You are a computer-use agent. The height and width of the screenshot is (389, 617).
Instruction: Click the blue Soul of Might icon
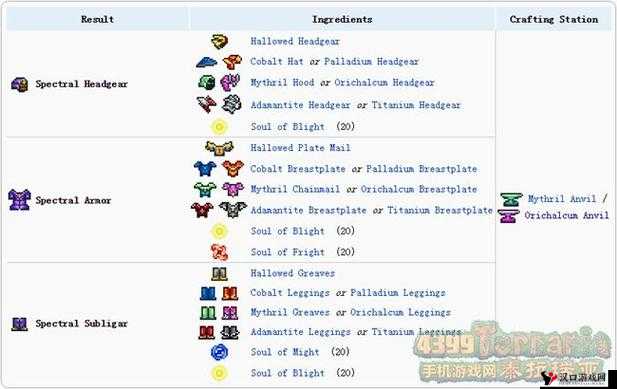point(219,352)
